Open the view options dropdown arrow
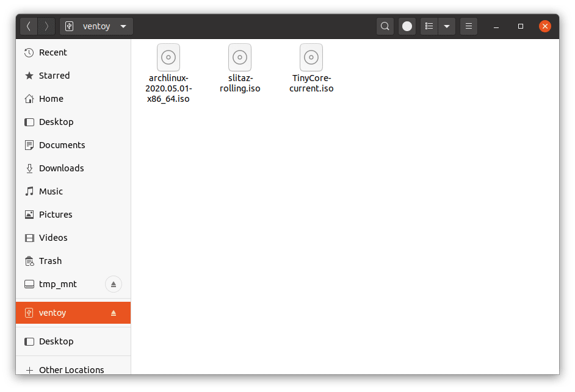 pyautogui.click(x=446, y=26)
